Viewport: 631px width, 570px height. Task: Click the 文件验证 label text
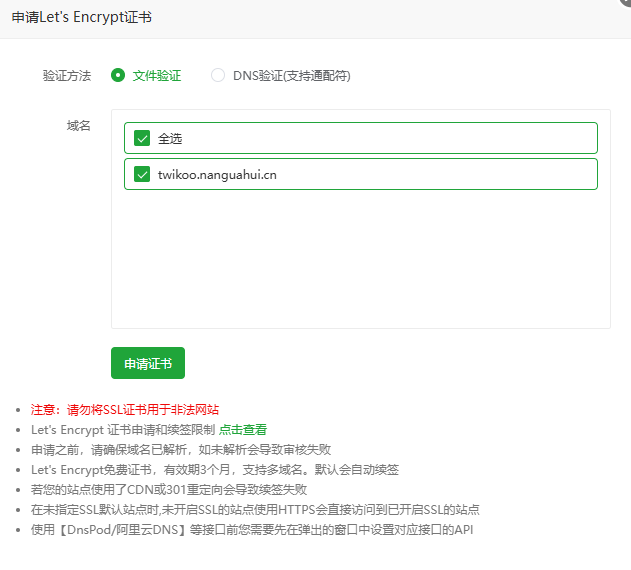coord(157,75)
